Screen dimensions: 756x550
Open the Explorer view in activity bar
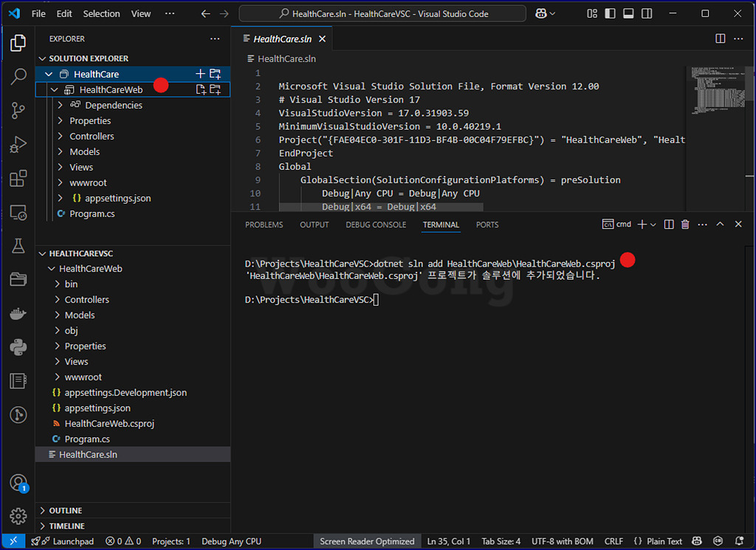18,43
